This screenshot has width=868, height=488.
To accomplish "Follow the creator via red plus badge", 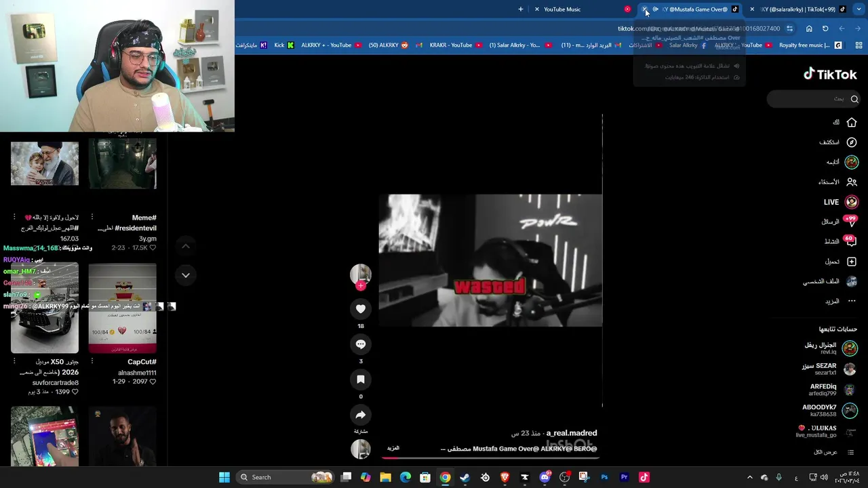I will (x=361, y=286).
